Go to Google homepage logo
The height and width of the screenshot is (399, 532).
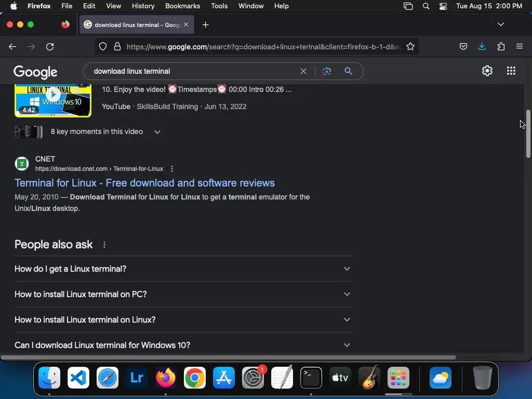pos(35,72)
